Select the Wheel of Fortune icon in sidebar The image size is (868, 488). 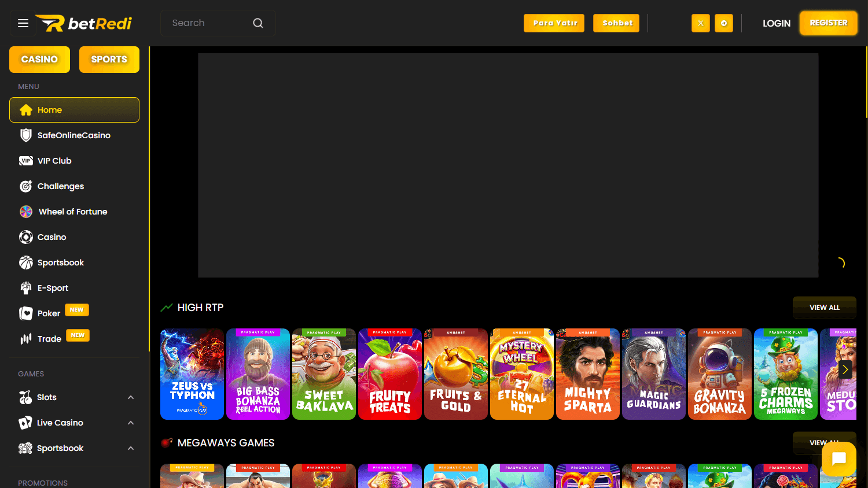25,212
